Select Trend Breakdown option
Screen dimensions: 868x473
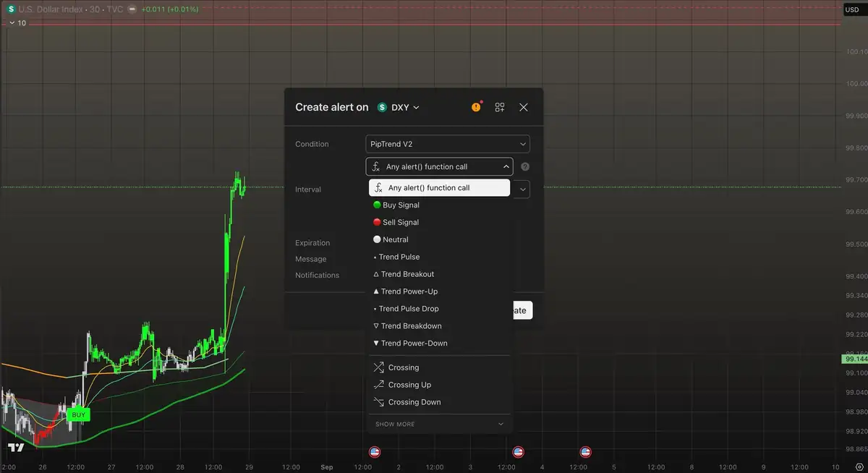point(439,326)
